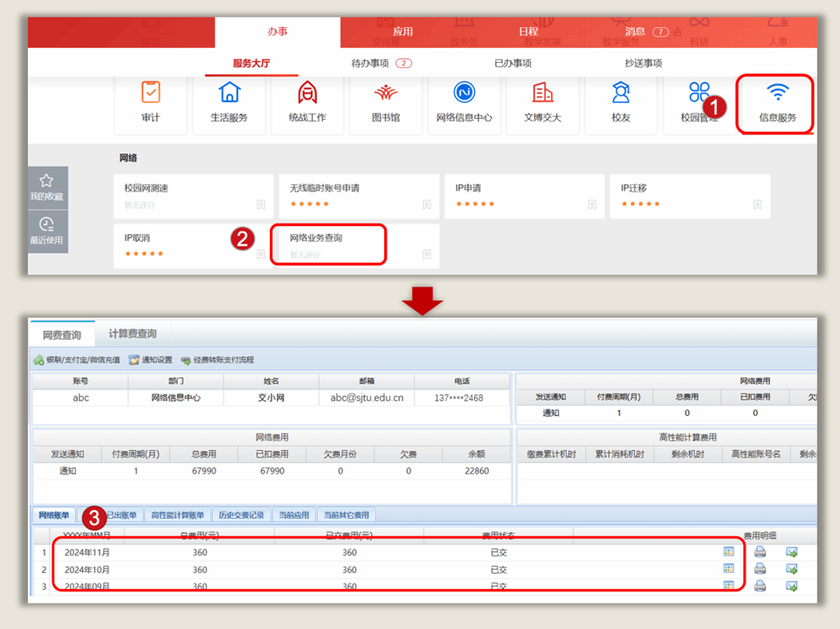Open the 应用 top menu
The width and height of the screenshot is (840, 629).
click(403, 32)
